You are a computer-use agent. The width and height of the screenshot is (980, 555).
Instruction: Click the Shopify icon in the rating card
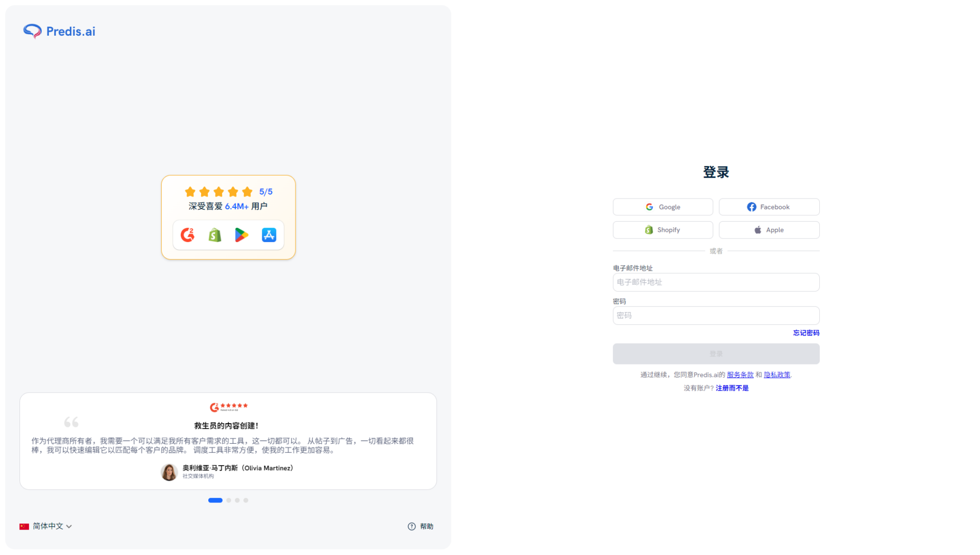pos(214,235)
